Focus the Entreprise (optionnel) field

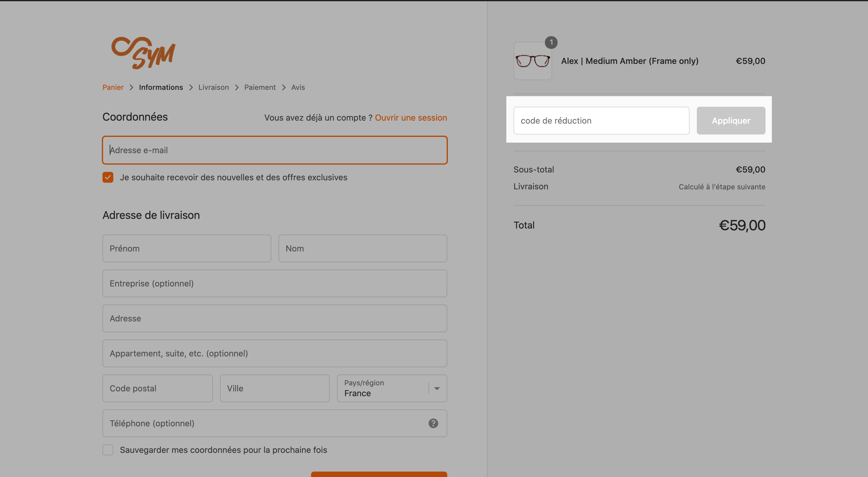[x=275, y=283]
